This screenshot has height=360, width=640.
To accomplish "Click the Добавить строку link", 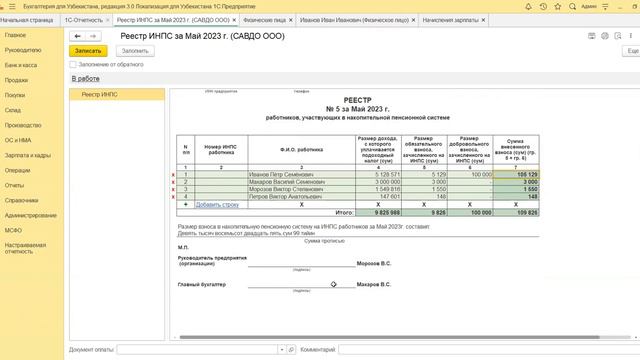I will point(217,204).
